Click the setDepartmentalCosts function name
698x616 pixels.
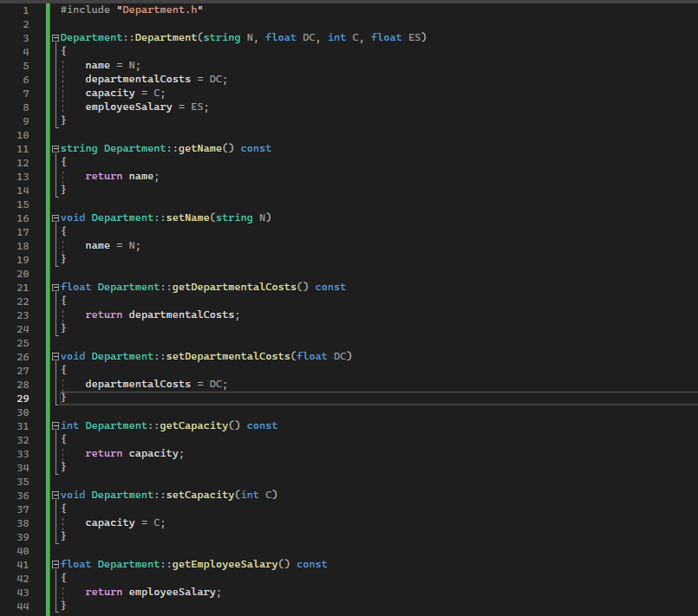(228, 357)
